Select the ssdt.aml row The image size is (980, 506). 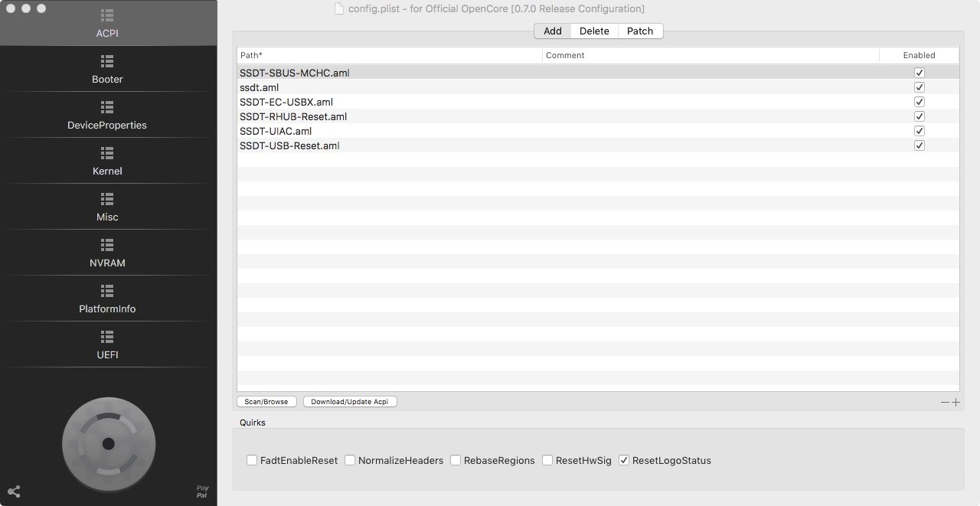click(x=598, y=87)
